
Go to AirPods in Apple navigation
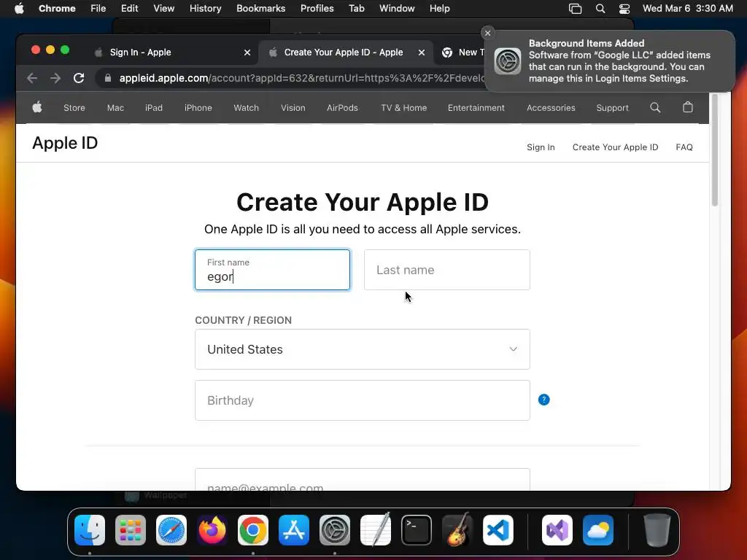[342, 108]
